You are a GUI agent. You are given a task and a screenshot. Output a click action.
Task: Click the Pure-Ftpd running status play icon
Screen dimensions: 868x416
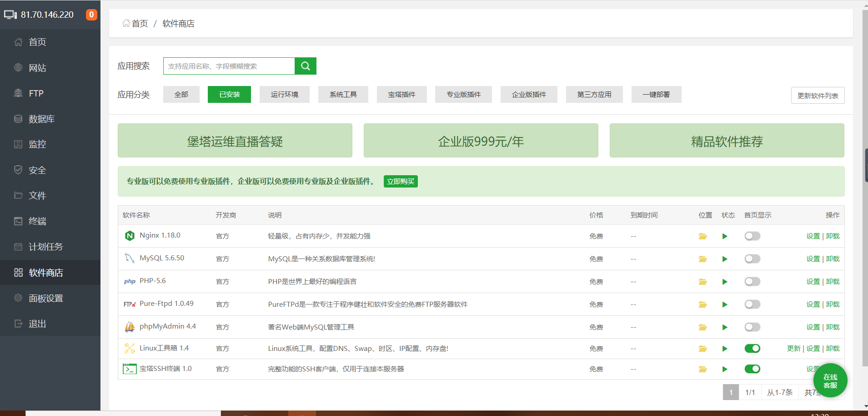click(x=725, y=304)
